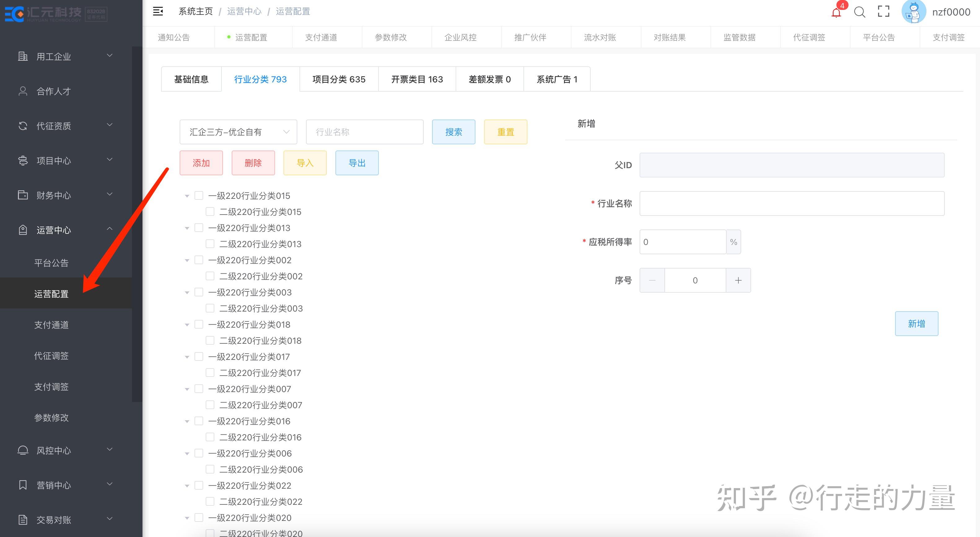This screenshot has height=537, width=980.
Task: Switch to the 项目分类 635 tab
Action: tap(339, 79)
